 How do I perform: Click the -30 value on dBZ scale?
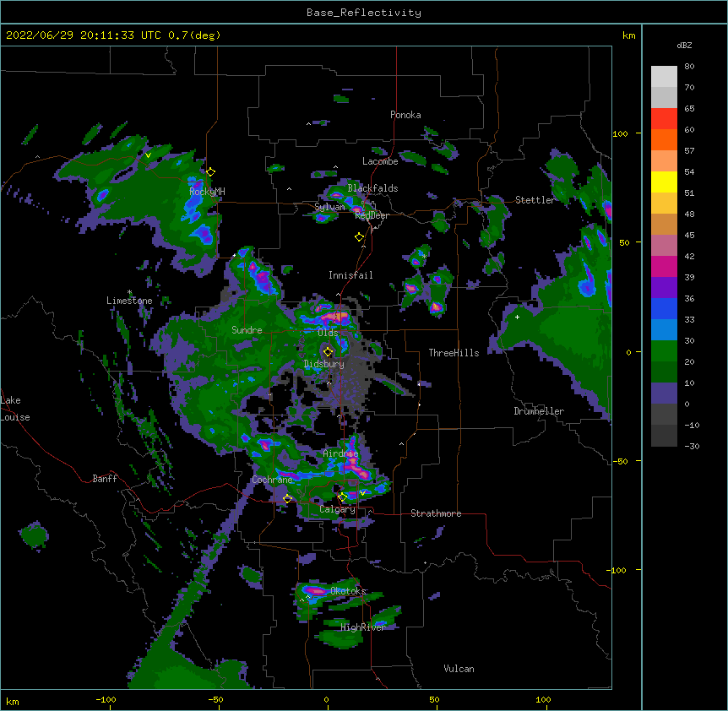tap(692, 446)
